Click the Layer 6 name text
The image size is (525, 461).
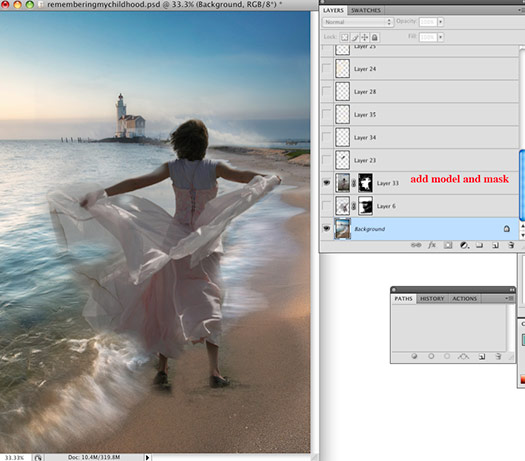[x=386, y=206]
